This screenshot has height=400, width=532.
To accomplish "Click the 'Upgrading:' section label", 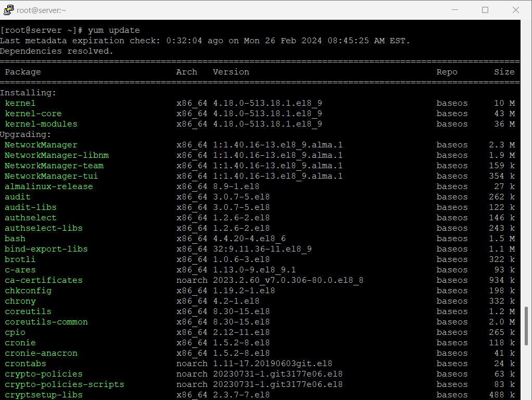I will click(26, 134).
